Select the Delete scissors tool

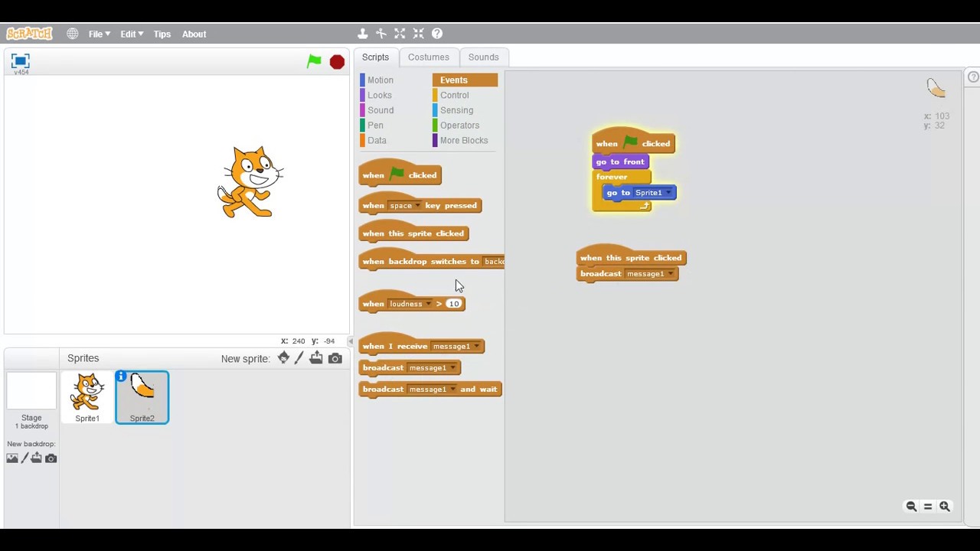tap(381, 34)
